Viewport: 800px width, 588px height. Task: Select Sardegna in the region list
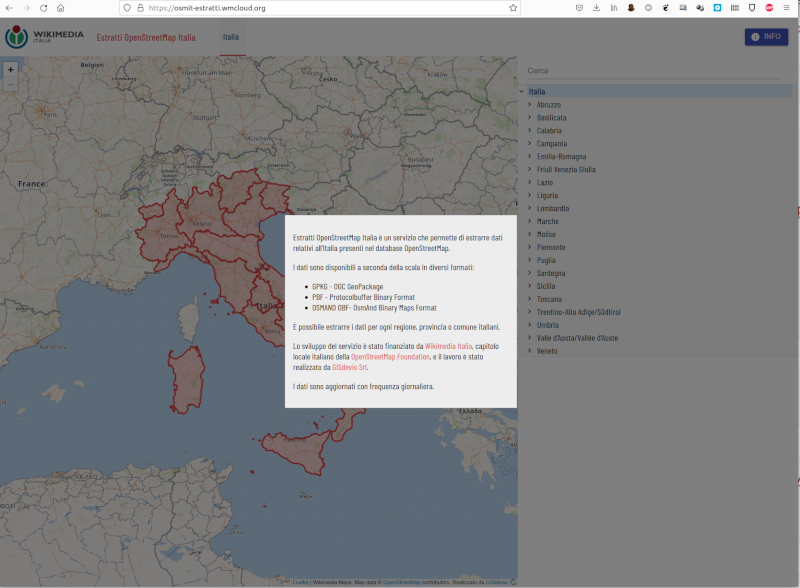click(551, 273)
